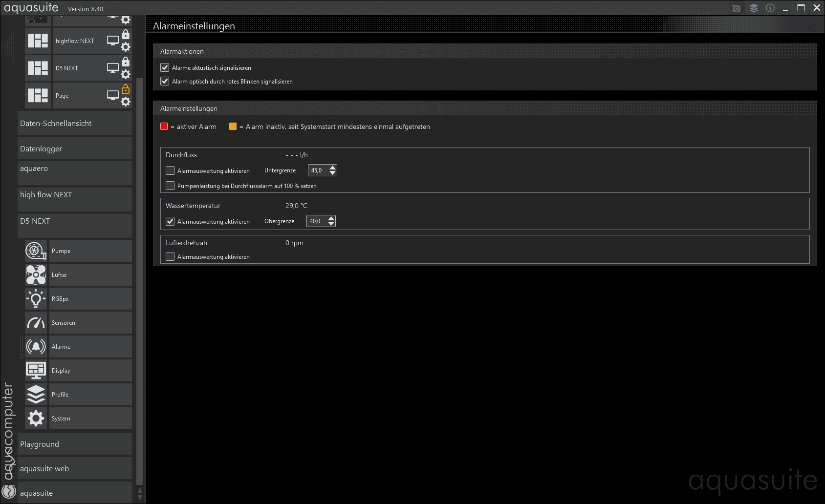
Task: Toggle Alarm optisch durch rotes Blinken checkbox
Action: (x=165, y=81)
